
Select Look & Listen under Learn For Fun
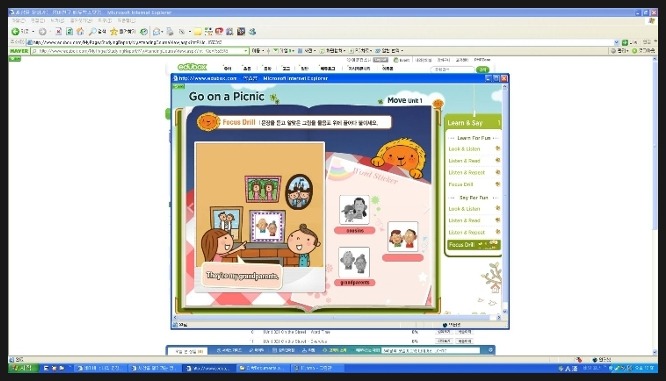pyautogui.click(x=464, y=149)
